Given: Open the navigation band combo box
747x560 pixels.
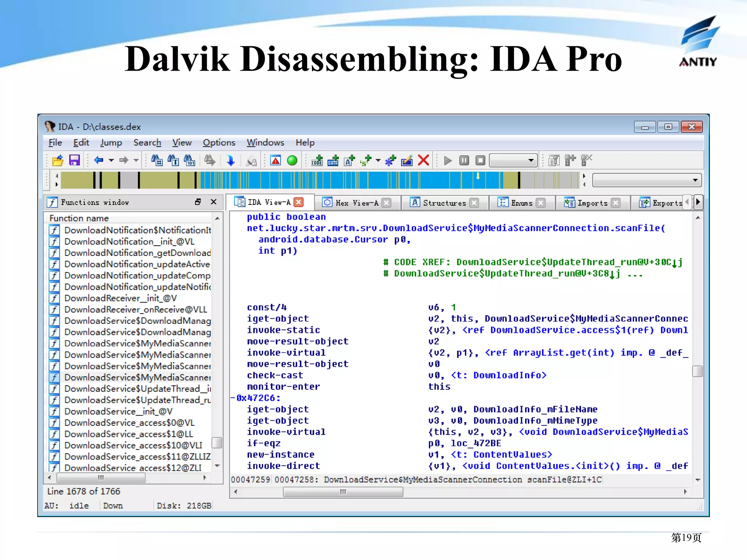Looking at the screenshot, I should tap(647, 180).
